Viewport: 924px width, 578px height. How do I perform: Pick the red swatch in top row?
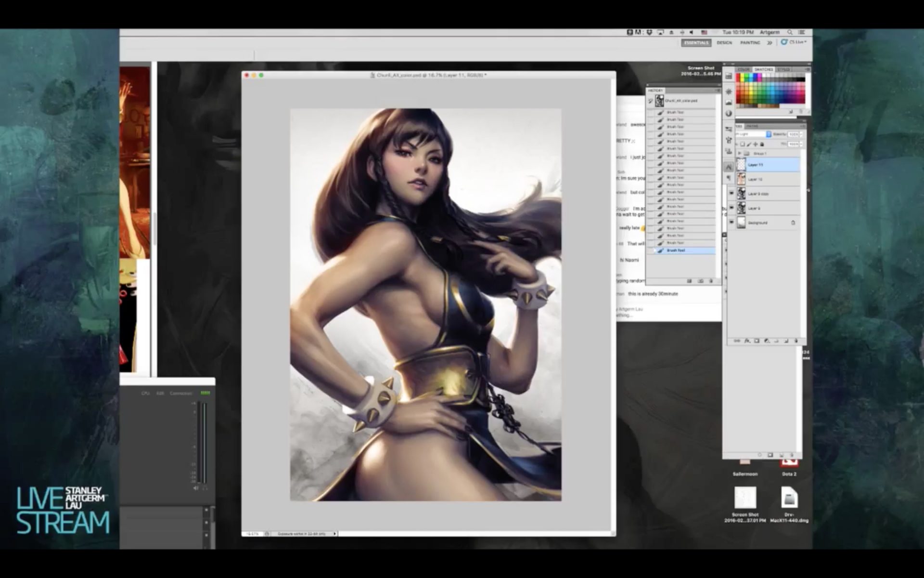pos(738,75)
